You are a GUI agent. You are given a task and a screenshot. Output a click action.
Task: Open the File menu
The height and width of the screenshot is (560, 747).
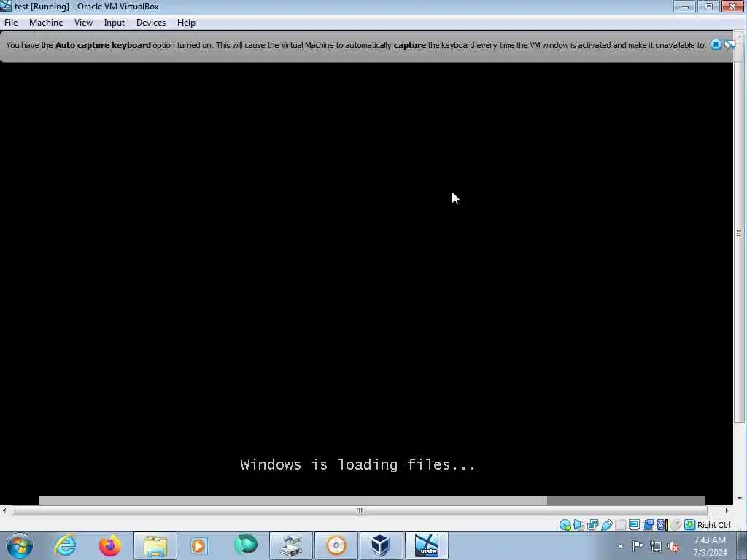pyautogui.click(x=11, y=23)
